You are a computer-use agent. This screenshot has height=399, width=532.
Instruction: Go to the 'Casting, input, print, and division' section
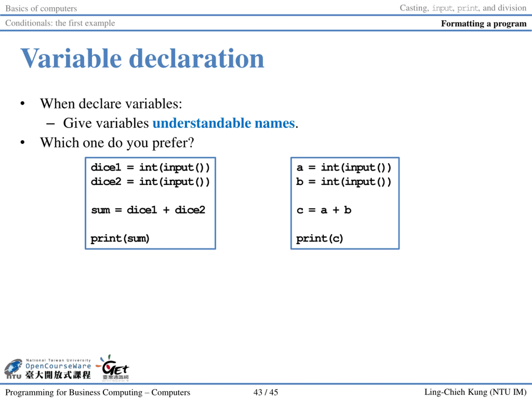pyautogui.click(x=463, y=8)
